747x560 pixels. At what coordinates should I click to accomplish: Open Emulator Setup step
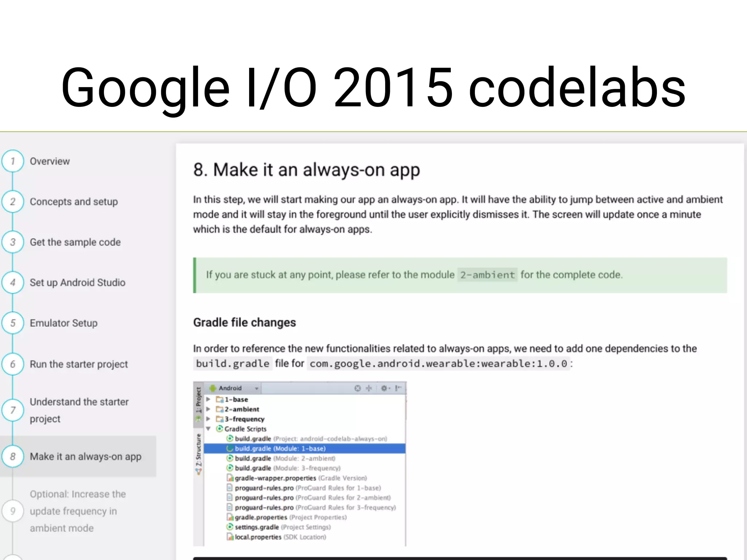(63, 323)
